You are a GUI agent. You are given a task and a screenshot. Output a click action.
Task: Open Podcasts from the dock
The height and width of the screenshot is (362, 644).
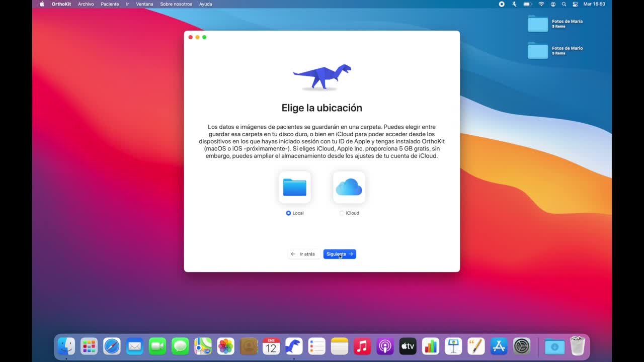pyautogui.click(x=385, y=346)
